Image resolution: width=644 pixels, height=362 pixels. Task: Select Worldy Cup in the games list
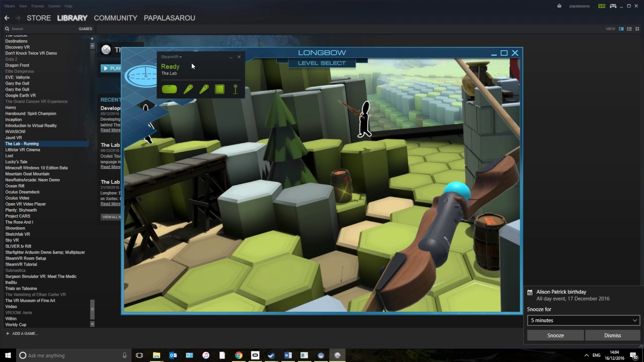(16, 325)
